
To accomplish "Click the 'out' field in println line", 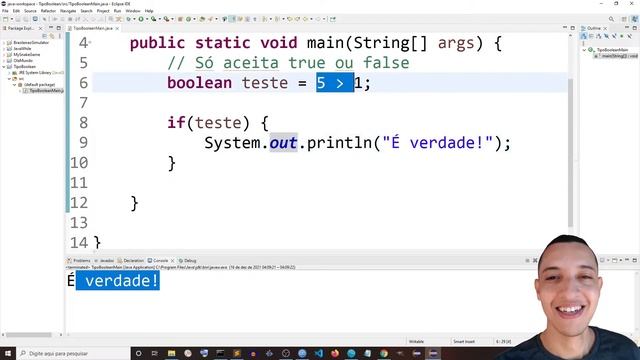I will [x=283, y=143].
